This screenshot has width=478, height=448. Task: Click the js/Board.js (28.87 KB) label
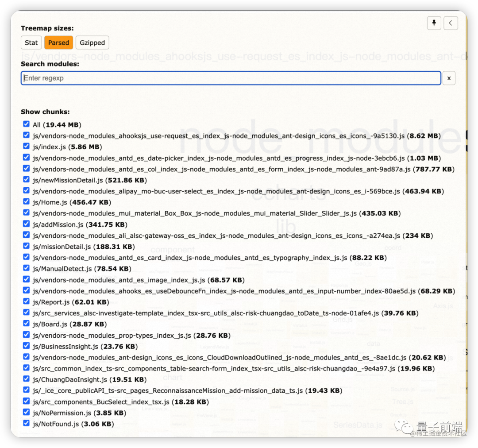(x=70, y=324)
